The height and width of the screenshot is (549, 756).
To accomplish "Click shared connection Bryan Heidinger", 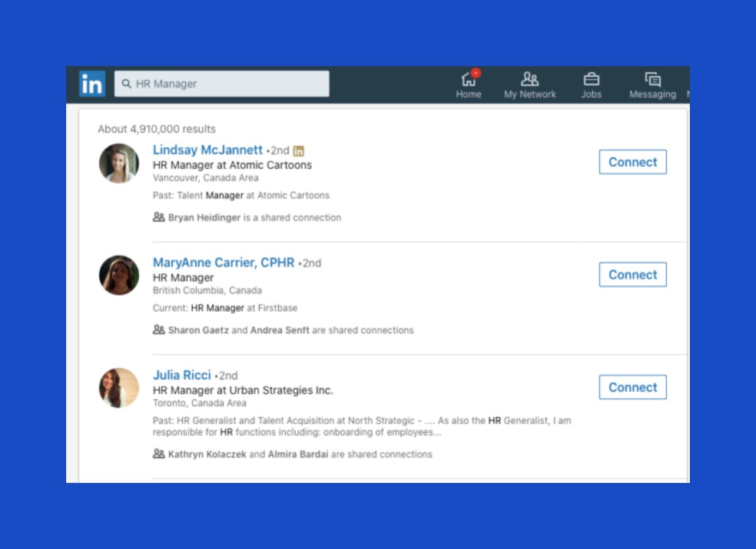I will pyautogui.click(x=204, y=217).
